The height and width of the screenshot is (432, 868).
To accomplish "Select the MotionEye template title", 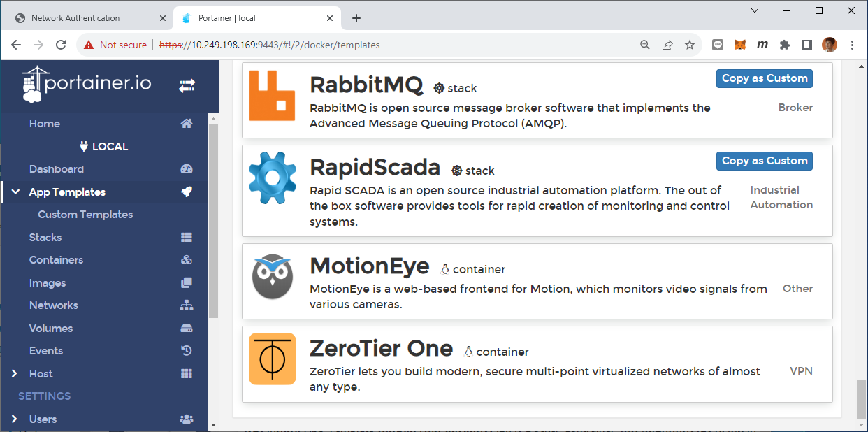I will 369,266.
